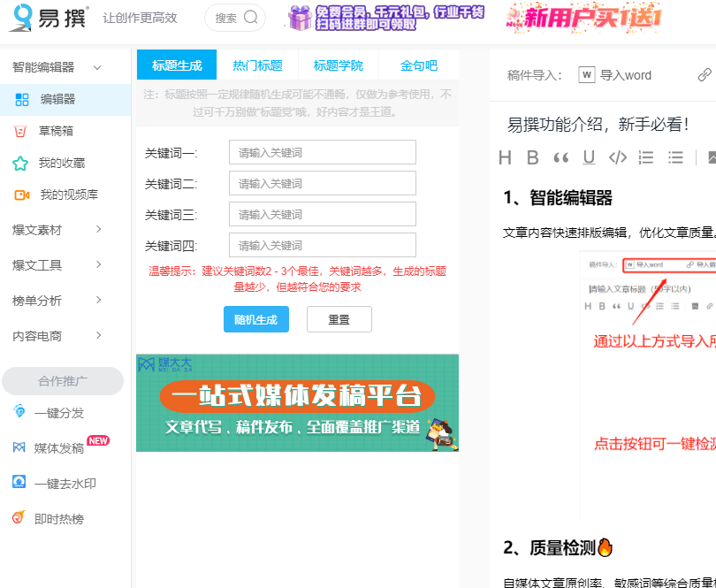716x588 pixels.
Task: Click the 一键分发 icon
Action: 19,411
